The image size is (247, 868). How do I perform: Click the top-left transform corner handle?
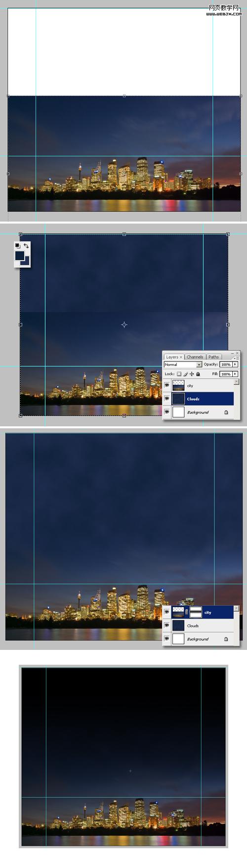[x=20, y=234]
